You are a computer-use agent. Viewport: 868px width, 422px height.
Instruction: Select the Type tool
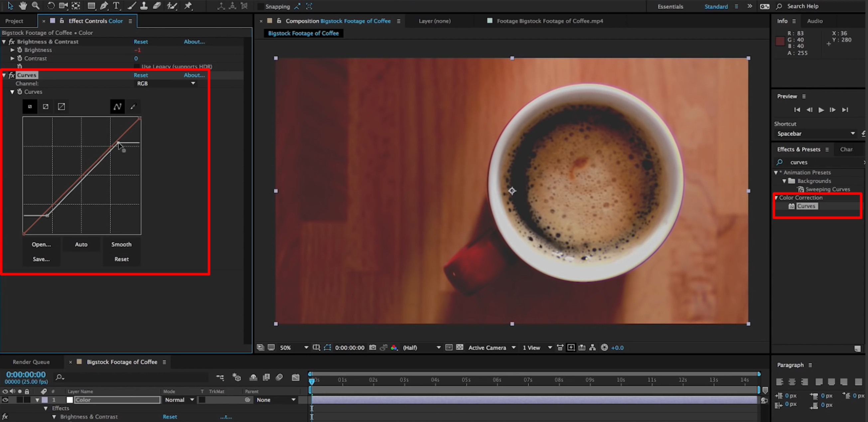(x=116, y=6)
